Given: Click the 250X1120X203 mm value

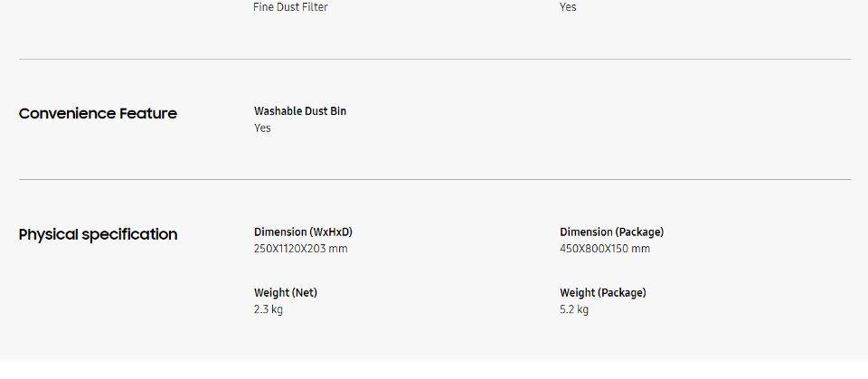Looking at the screenshot, I should point(300,249).
